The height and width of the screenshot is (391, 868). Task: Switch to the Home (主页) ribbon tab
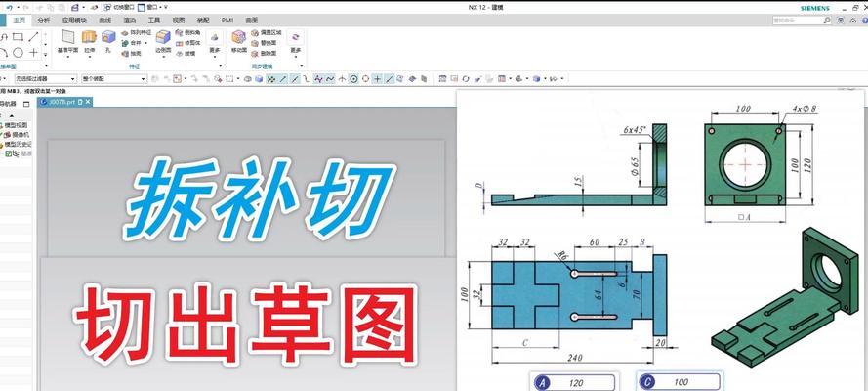point(20,20)
